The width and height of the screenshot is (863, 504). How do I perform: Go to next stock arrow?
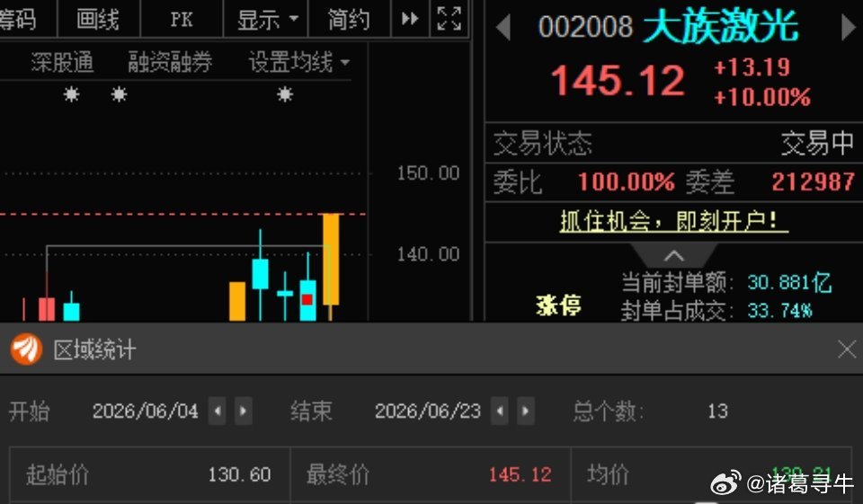point(848,28)
